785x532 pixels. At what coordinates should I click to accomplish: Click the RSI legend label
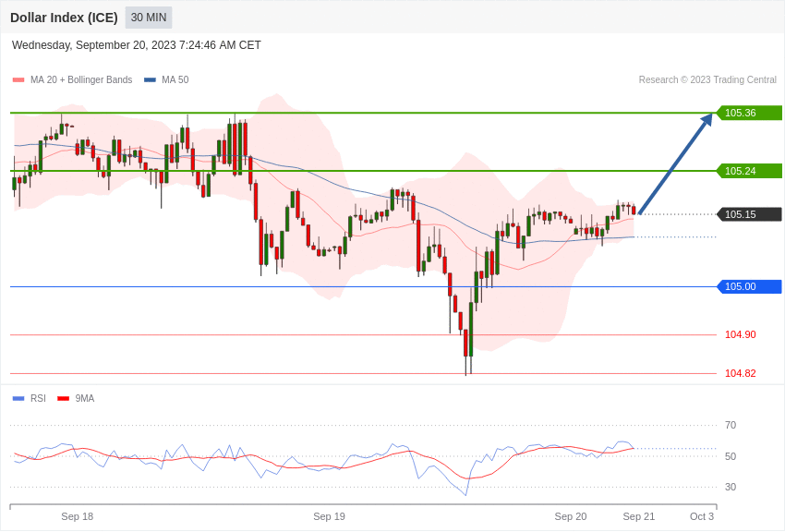tap(38, 398)
